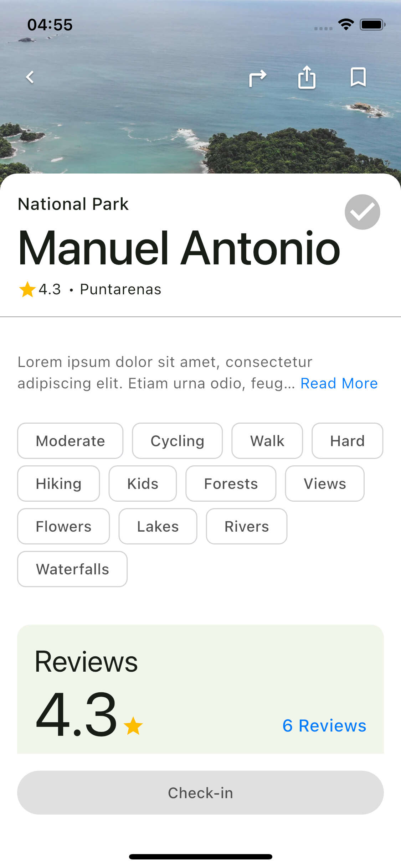Tap the Rivers tag chip
Image resolution: width=401 pixels, height=868 pixels.
coord(246,526)
